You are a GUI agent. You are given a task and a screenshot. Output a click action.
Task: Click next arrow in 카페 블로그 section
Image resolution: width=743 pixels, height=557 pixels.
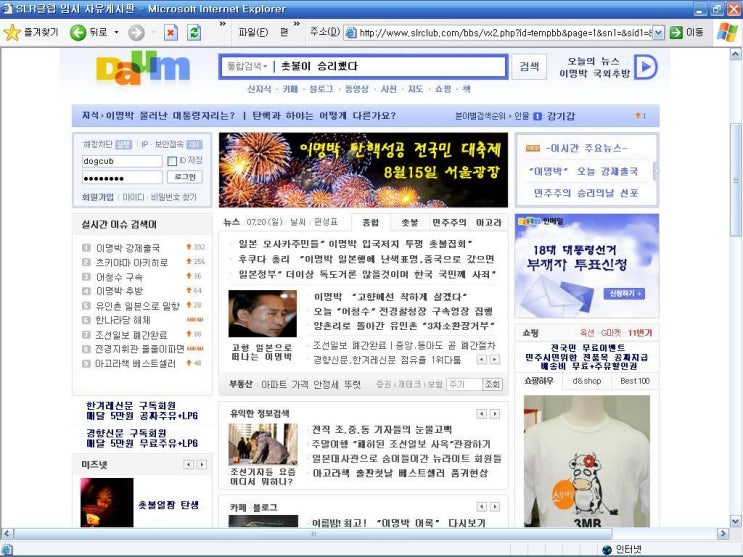click(x=494, y=507)
